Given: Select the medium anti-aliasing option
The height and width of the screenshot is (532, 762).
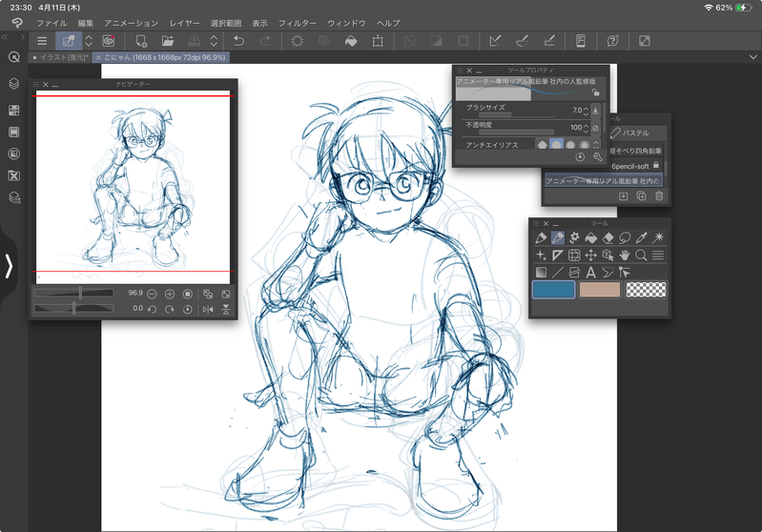Looking at the screenshot, I should point(570,145).
